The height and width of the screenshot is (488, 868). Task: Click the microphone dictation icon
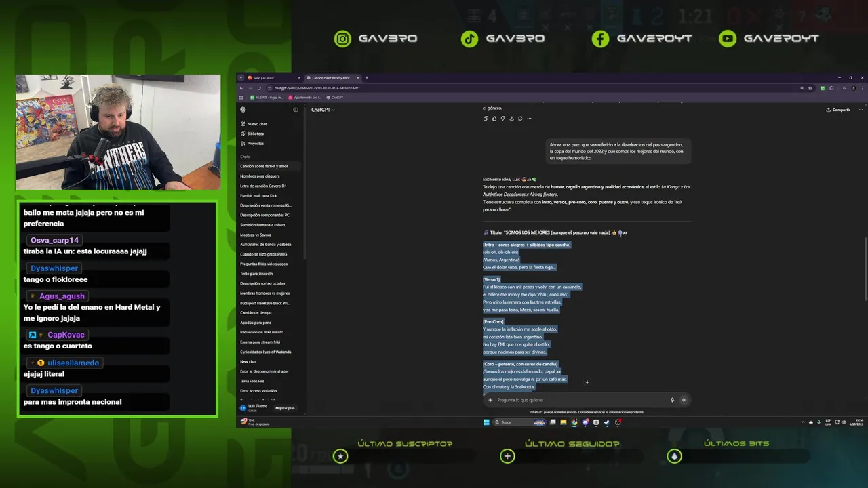tap(672, 400)
